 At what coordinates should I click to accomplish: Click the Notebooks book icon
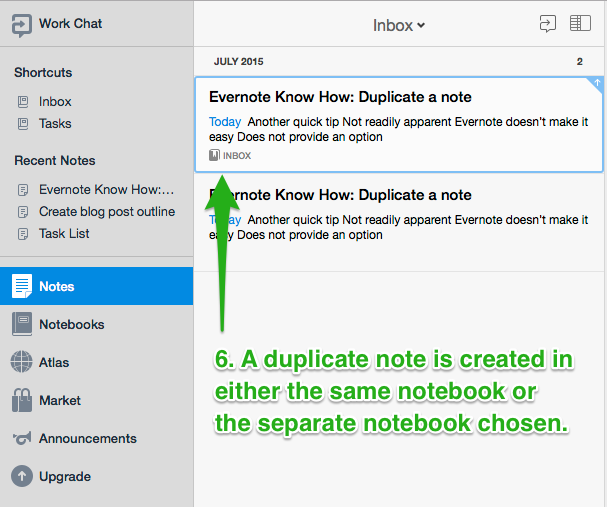pos(22,324)
